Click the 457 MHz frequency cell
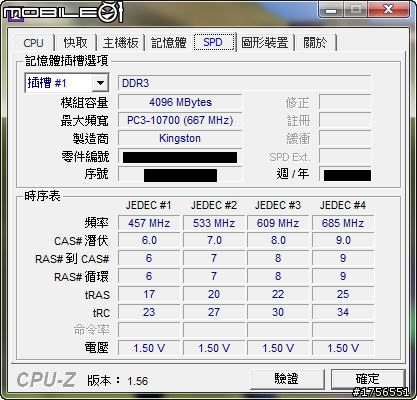 149,223
